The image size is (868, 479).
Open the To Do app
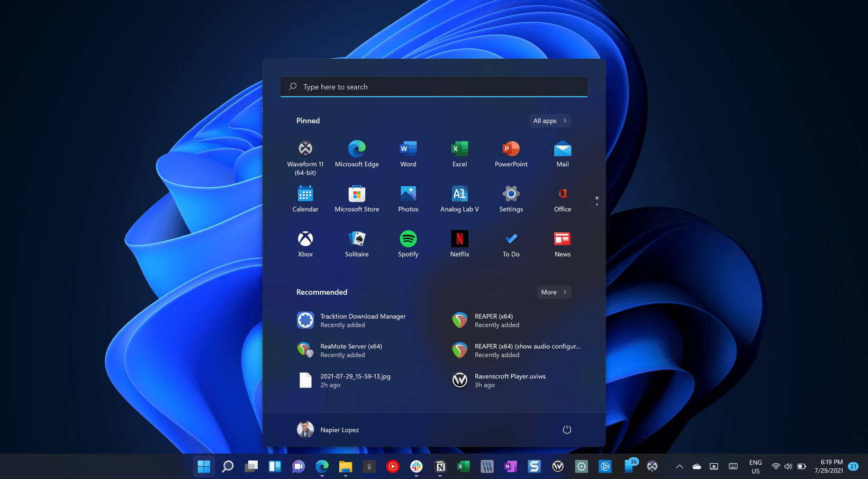click(x=511, y=244)
